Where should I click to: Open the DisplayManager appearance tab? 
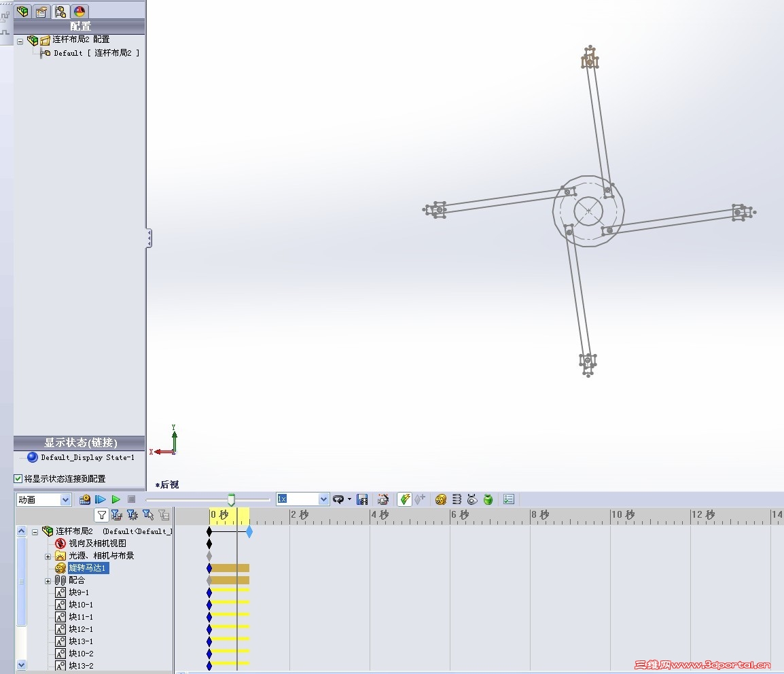[x=79, y=11]
